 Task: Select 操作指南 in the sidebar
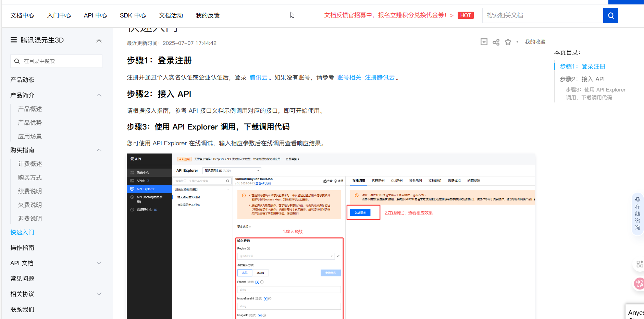point(22,248)
